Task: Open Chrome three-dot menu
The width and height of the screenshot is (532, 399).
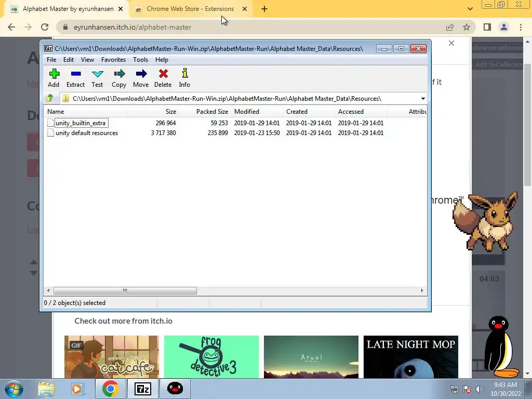Action: (x=521, y=27)
